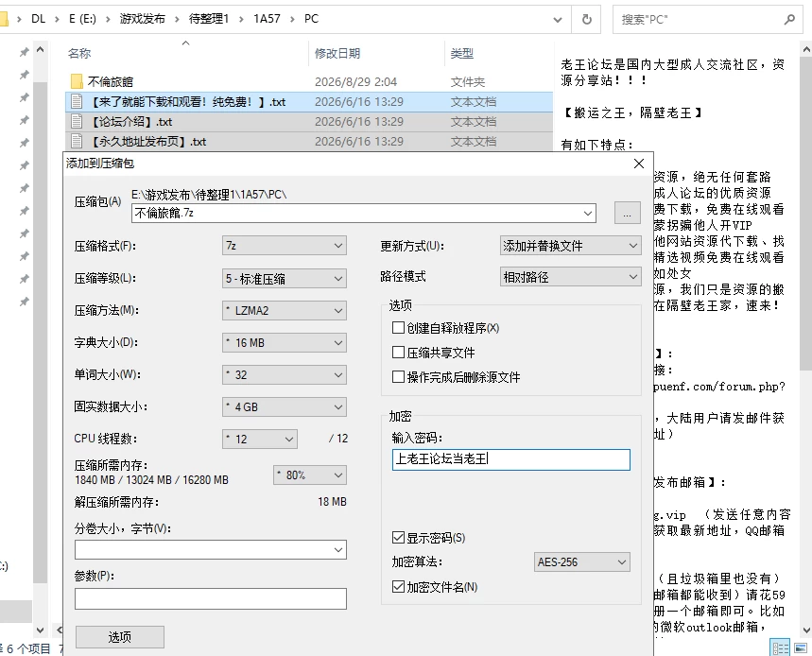Uncheck the 加密文件名 checkbox
The image size is (812, 656).
(398, 587)
